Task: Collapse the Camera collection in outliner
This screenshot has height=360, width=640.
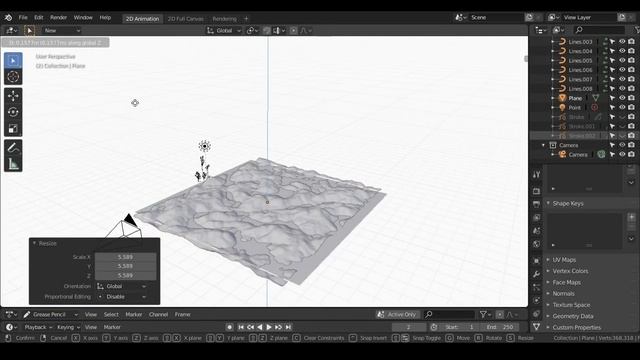Action: pyautogui.click(x=543, y=145)
